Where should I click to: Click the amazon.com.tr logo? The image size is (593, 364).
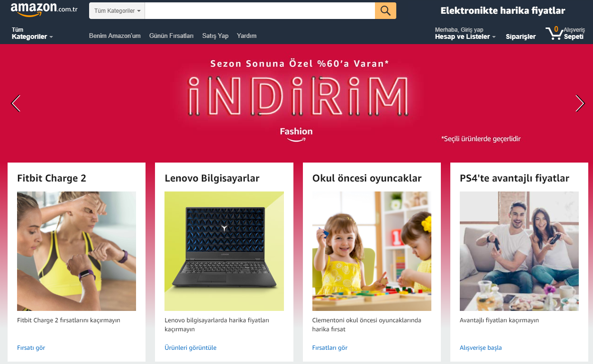coord(44,9)
